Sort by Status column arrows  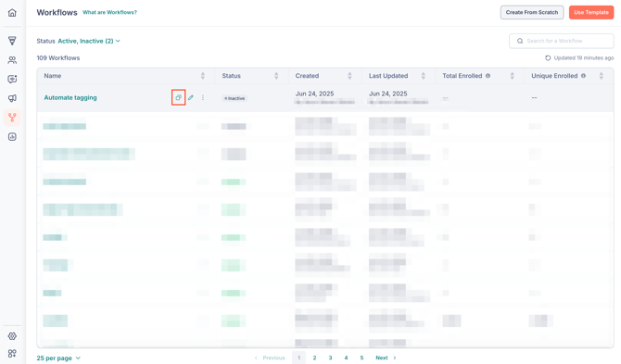point(276,76)
